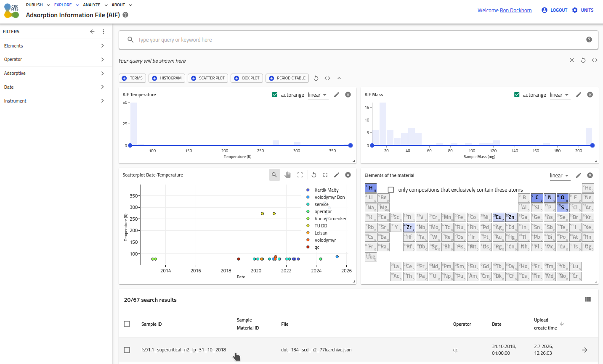Add a Histogram widget

[x=167, y=78]
